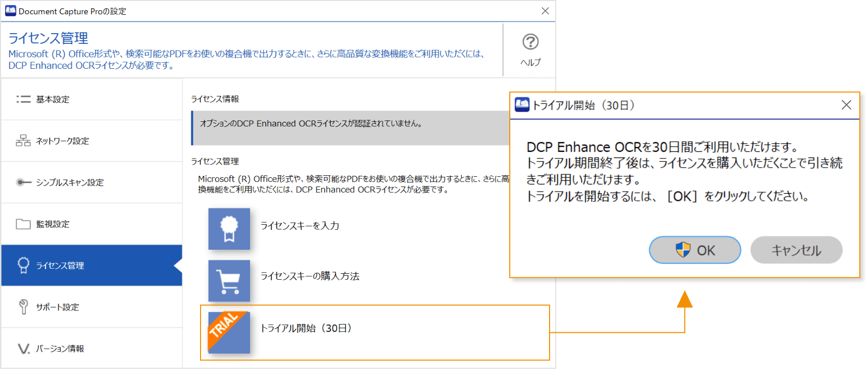
Task: Click the network settings icon in sidebar
Action: (x=23, y=141)
